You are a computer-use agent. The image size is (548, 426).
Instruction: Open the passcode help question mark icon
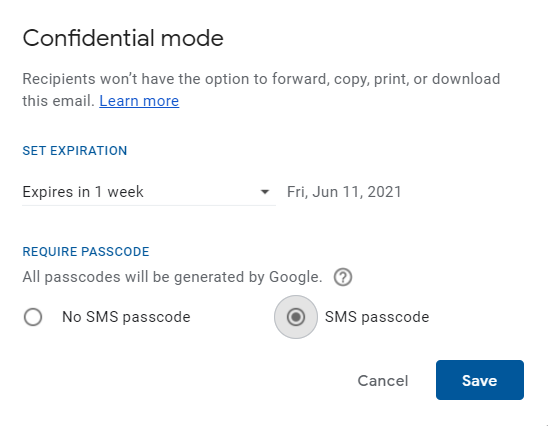342,277
